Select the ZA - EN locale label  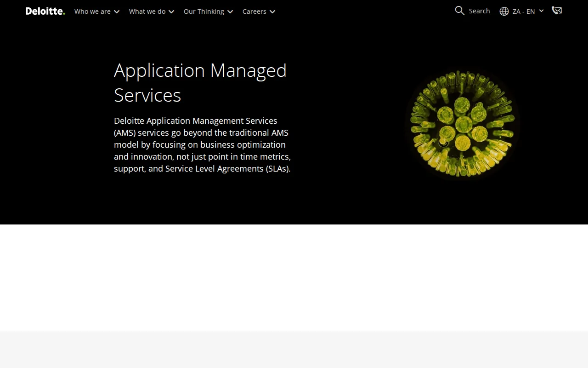click(524, 11)
